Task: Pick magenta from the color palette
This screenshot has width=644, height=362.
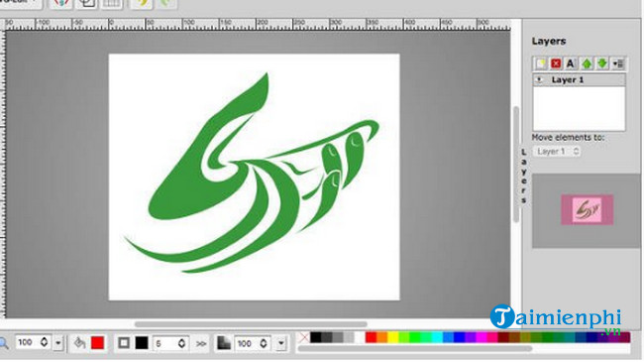Action: click(x=482, y=338)
